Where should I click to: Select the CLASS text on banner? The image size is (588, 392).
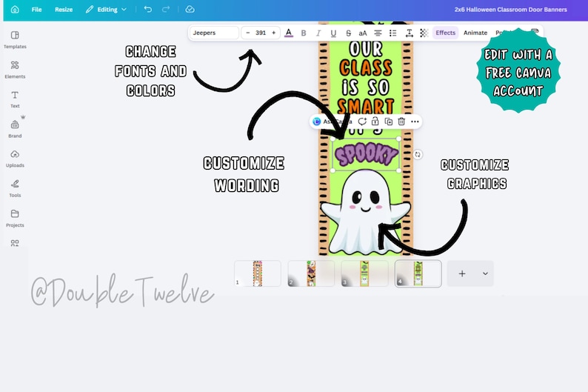tap(366, 68)
